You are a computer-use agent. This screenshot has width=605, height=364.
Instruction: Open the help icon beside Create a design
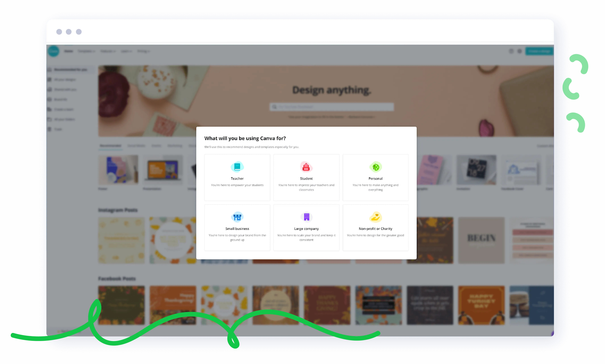pyautogui.click(x=511, y=51)
